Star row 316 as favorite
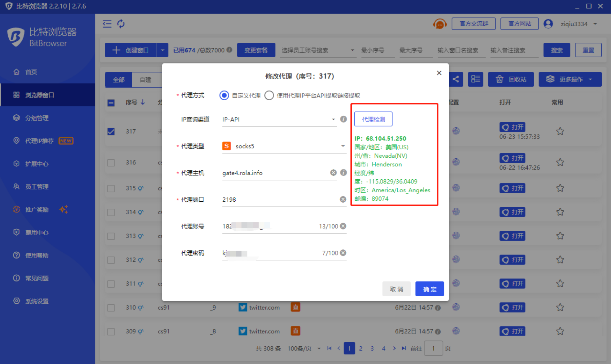The width and height of the screenshot is (611, 364). 560,162
